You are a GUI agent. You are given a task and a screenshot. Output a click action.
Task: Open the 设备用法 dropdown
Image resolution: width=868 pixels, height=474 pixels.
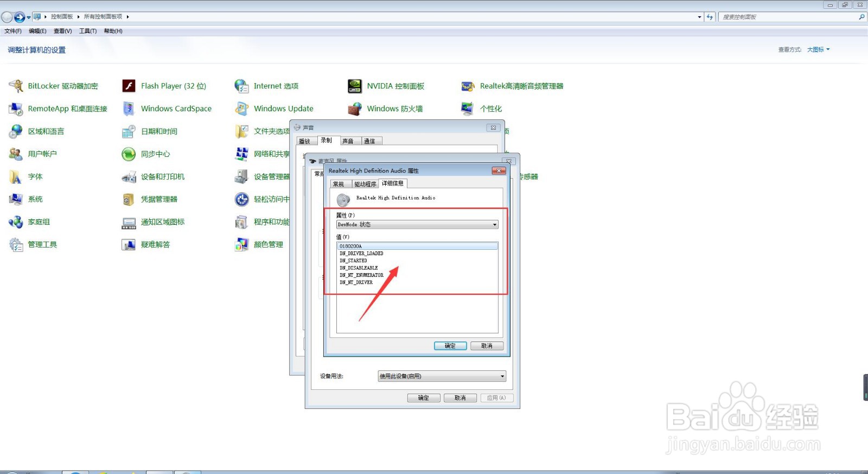[442, 376]
